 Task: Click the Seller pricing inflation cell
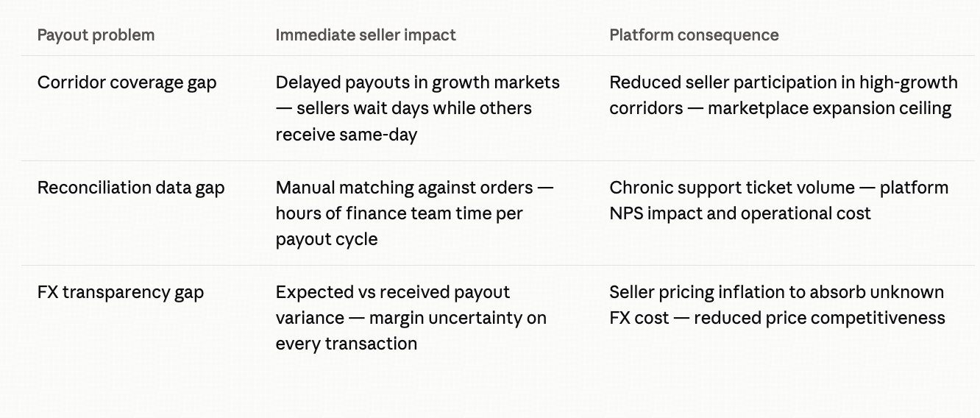(x=778, y=305)
